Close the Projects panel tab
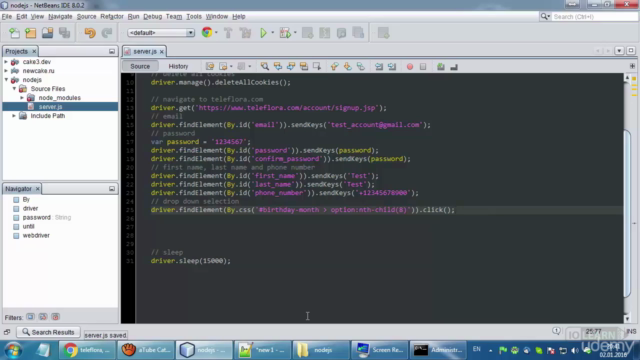Screen dimensions: 640x360 coord(34,51)
